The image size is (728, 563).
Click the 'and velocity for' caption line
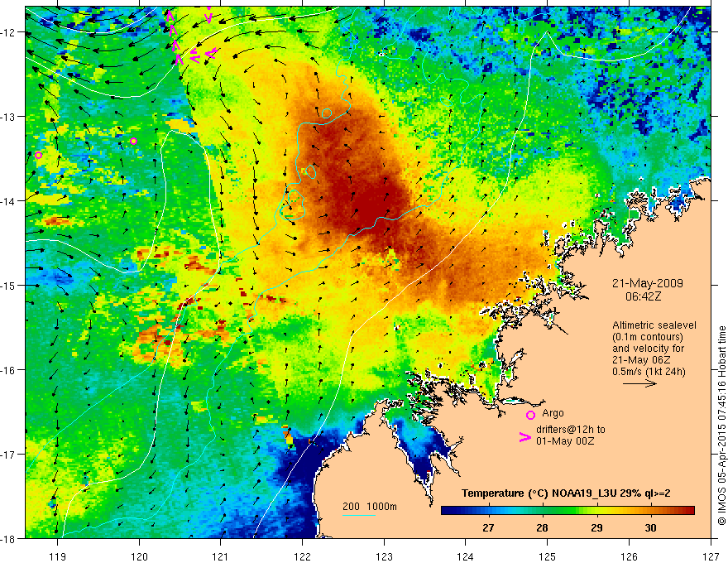[x=648, y=349]
